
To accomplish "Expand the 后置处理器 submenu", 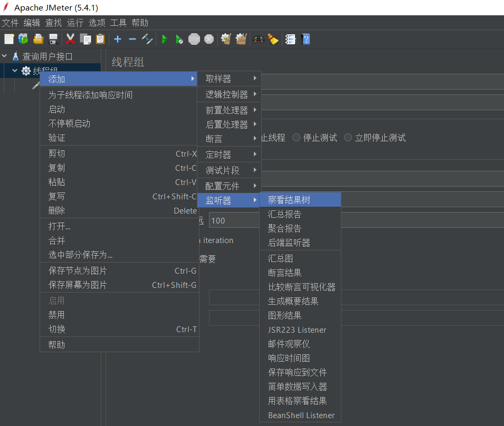I will 229,124.
